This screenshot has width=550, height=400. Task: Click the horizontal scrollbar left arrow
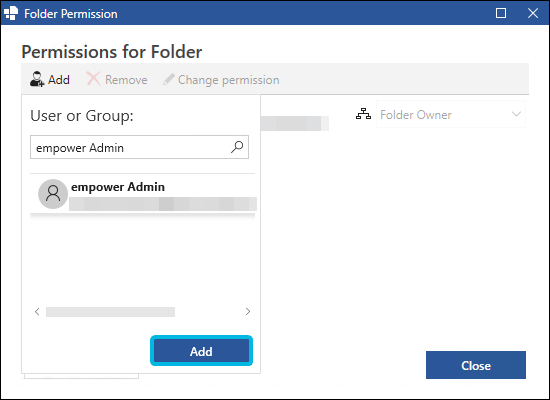coord(37,312)
